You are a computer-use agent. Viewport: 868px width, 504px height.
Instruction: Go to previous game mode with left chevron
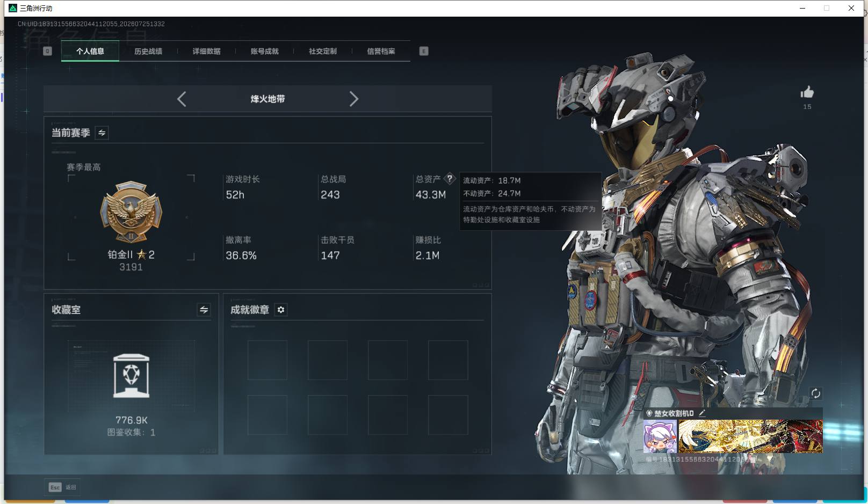pos(182,99)
